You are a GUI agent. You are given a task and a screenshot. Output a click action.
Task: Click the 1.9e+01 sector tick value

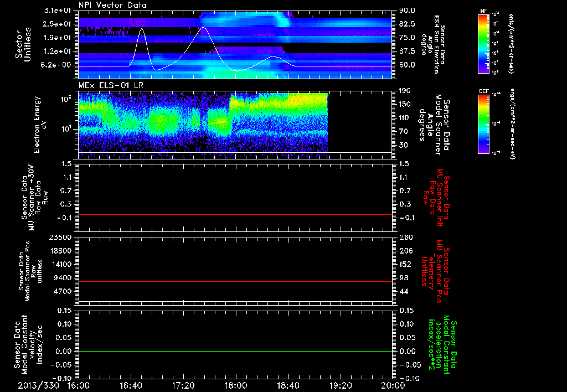point(58,38)
